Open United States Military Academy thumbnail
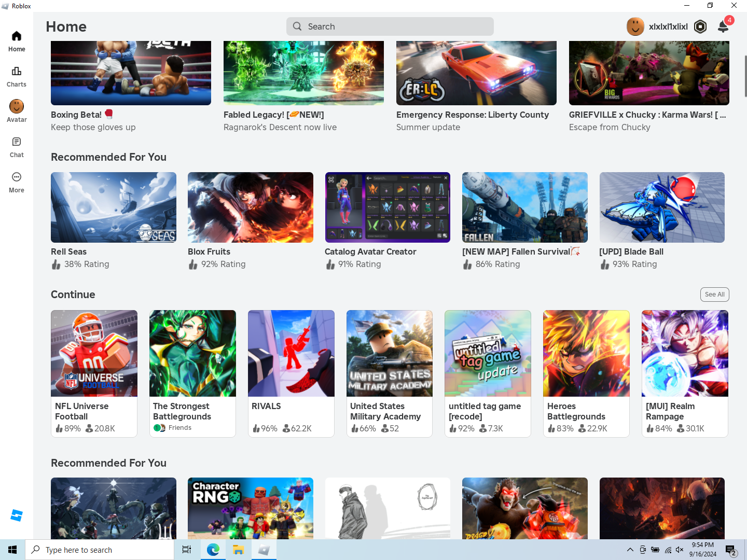The height and width of the screenshot is (560, 747). (390, 353)
